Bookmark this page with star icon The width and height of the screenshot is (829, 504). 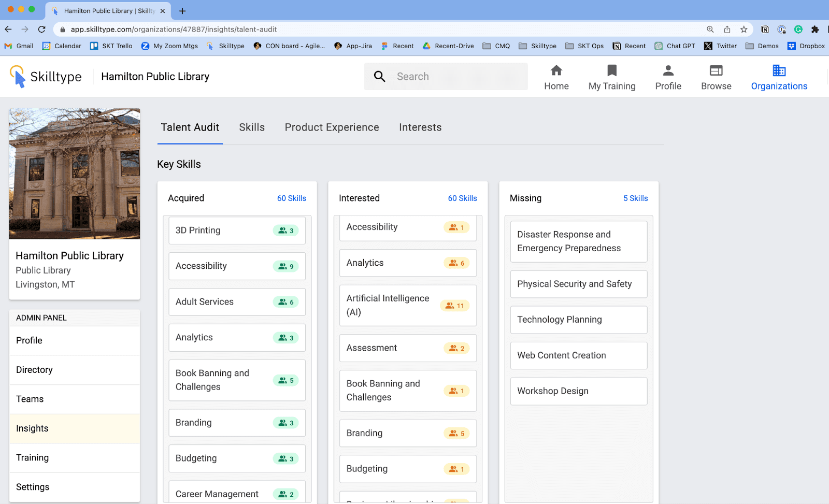tap(744, 30)
